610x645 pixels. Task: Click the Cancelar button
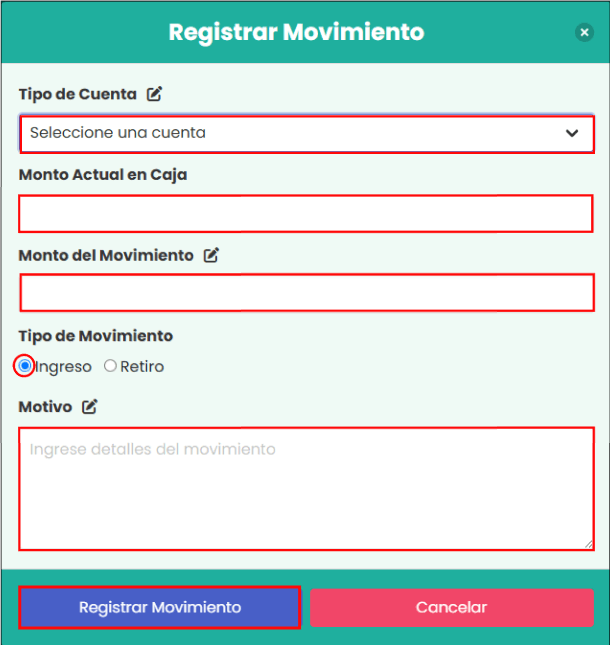click(451, 607)
